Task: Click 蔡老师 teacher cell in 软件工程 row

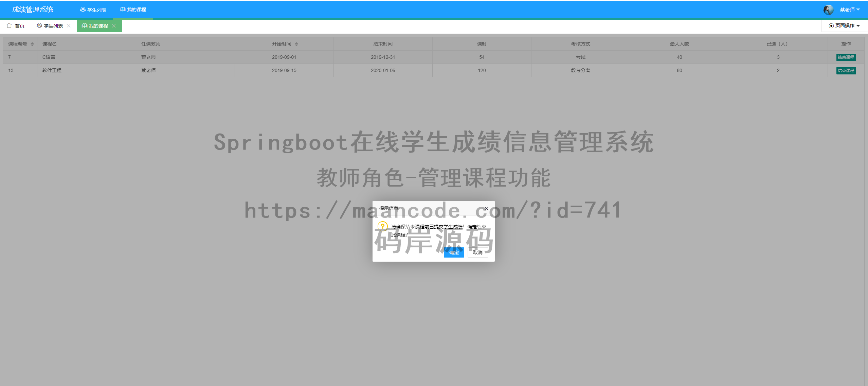Action: tap(185, 70)
